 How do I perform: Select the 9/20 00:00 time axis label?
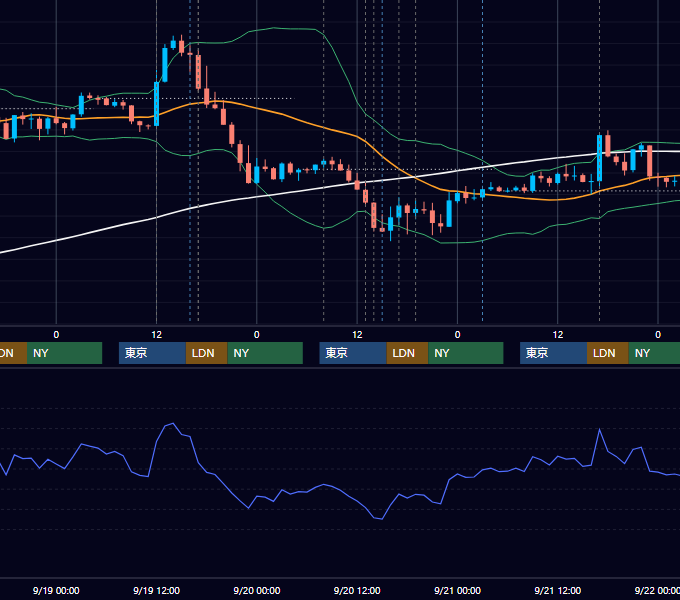point(257,590)
